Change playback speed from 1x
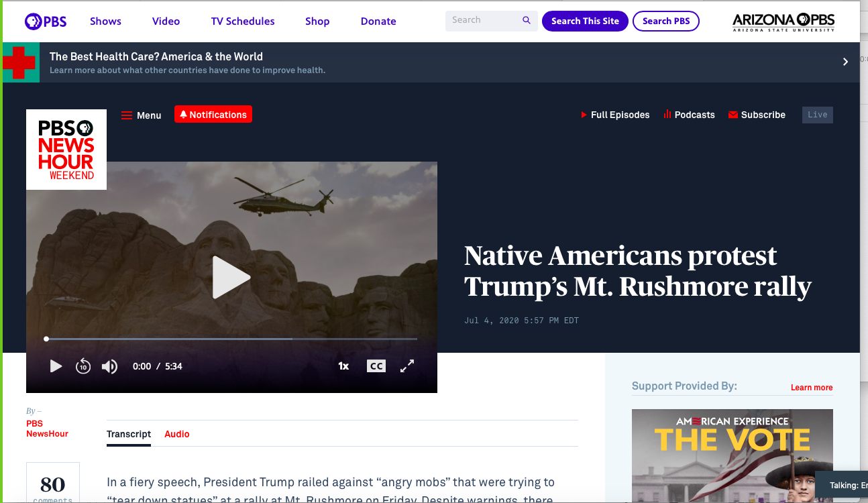Viewport: 868px width, 503px height. pos(343,366)
